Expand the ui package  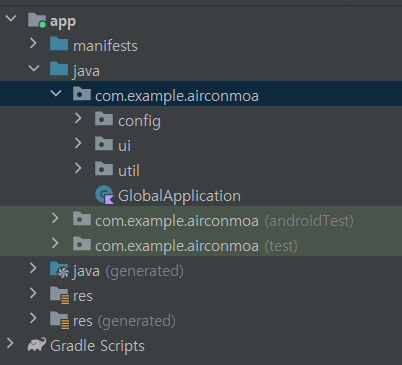coord(78,143)
